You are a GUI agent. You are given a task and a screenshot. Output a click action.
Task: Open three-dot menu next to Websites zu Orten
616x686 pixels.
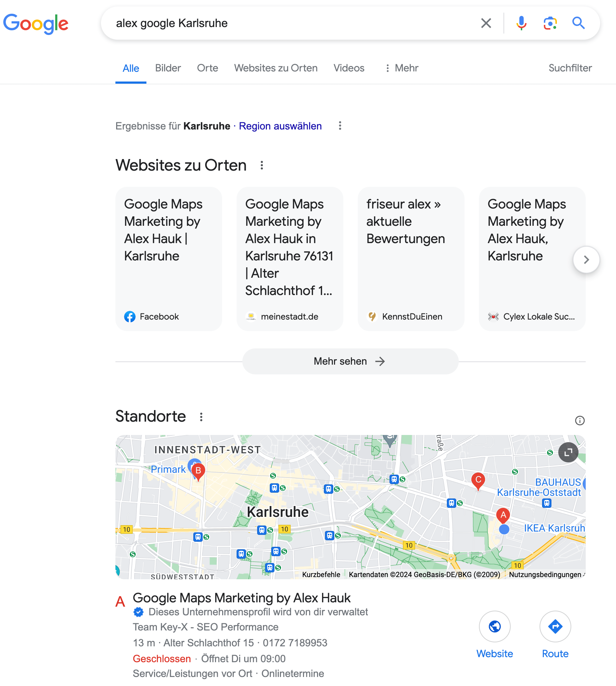click(262, 165)
